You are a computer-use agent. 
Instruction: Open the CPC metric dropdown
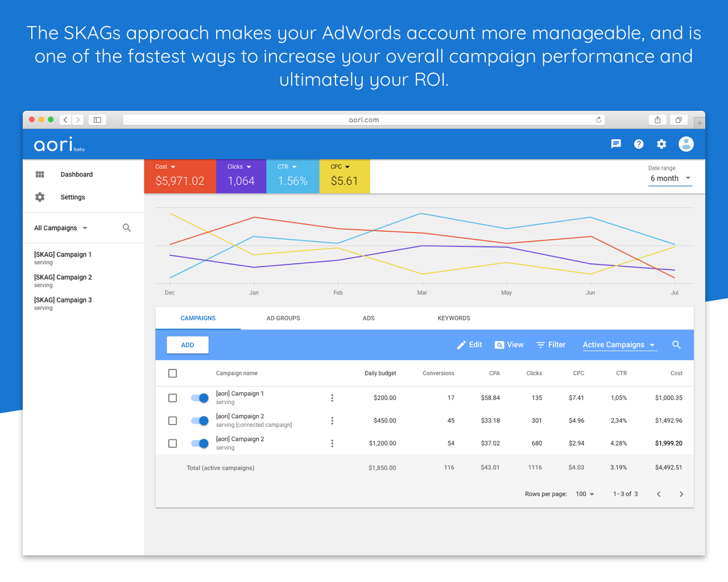tap(340, 167)
